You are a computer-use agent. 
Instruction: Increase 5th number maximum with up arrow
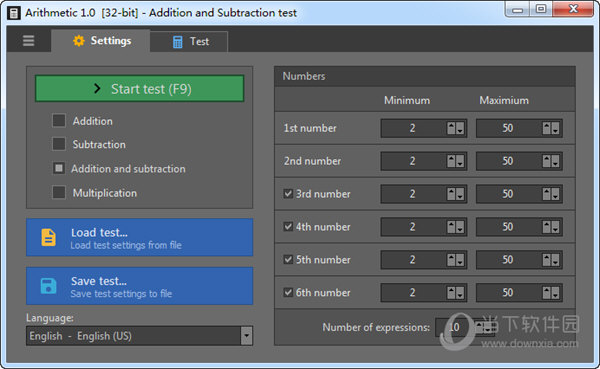pyautogui.click(x=547, y=260)
